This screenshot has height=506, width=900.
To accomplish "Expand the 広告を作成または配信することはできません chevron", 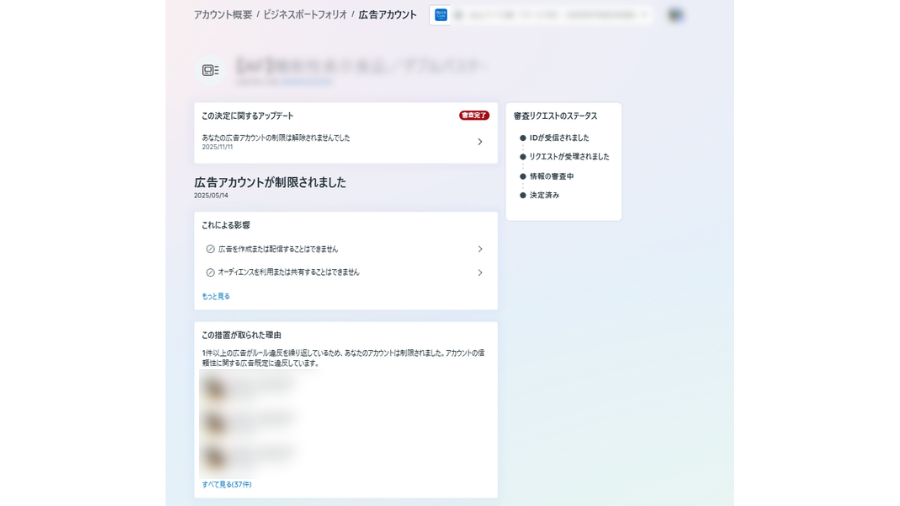I will [x=480, y=249].
